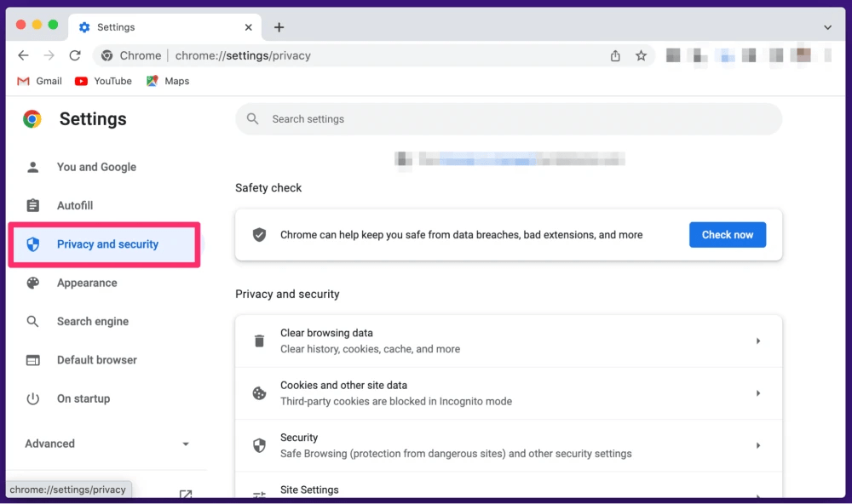Open Maps from the bookmarks bar
852x504 pixels.
tap(168, 81)
